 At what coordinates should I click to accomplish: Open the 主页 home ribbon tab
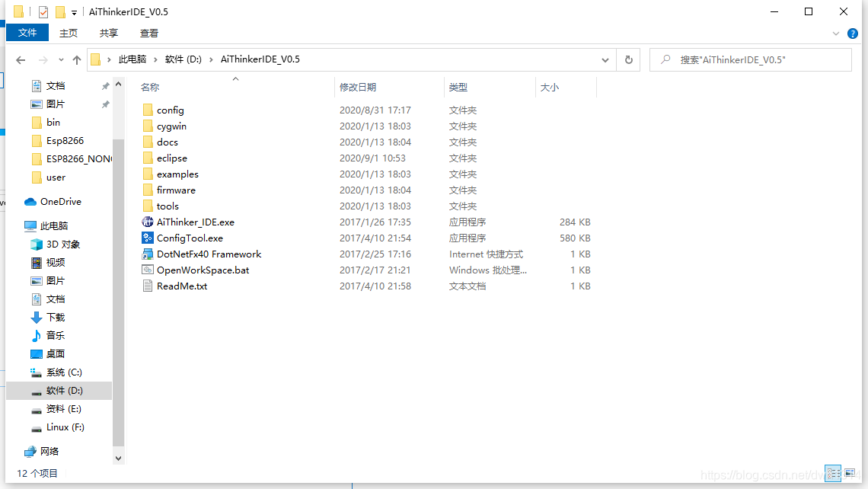click(69, 34)
